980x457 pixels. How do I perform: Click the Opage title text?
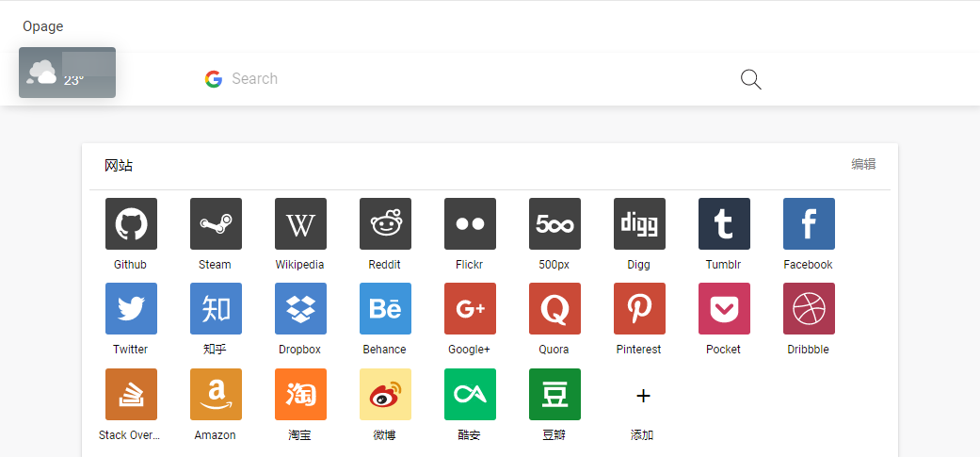tap(43, 26)
